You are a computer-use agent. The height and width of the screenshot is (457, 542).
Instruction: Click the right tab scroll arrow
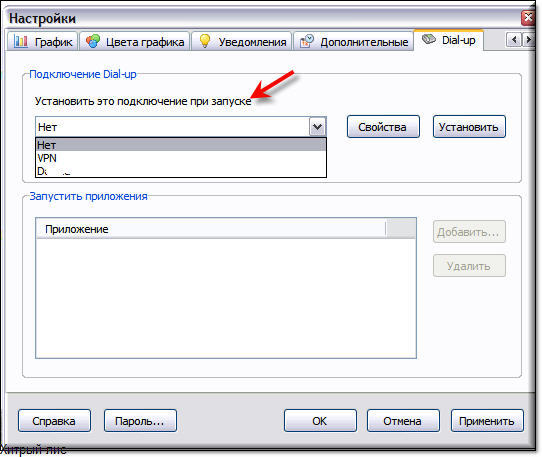[529, 40]
